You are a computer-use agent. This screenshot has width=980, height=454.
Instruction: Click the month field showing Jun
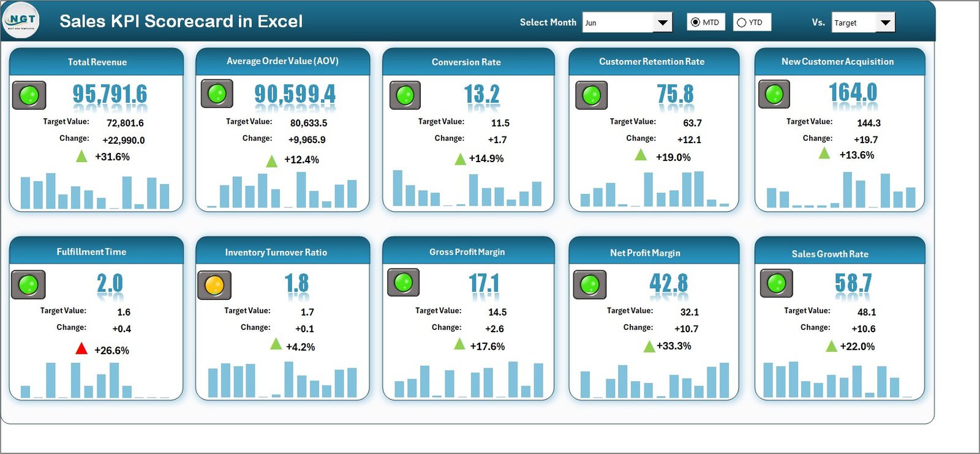pos(617,23)
